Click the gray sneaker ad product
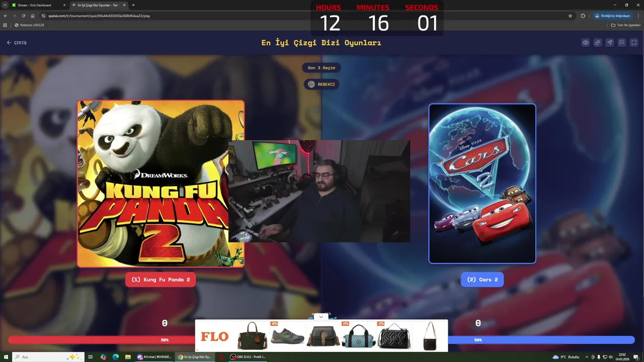 point(287,336)
